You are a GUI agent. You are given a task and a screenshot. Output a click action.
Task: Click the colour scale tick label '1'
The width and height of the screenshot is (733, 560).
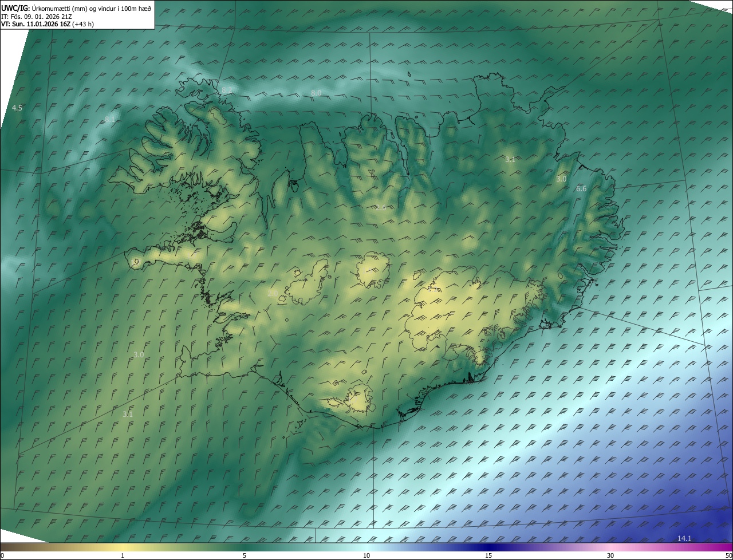point(123,555)
